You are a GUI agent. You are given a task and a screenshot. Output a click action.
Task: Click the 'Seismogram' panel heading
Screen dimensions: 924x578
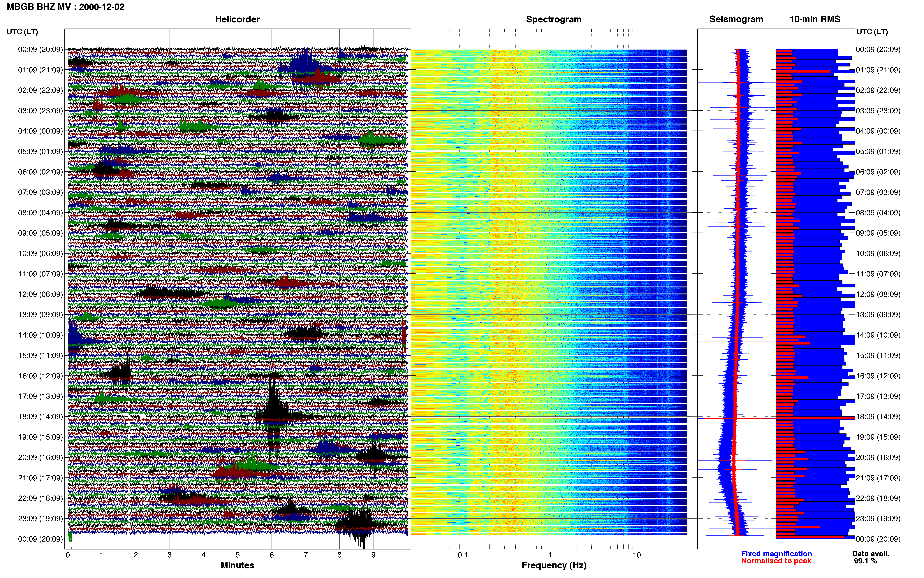coord(736,19)
